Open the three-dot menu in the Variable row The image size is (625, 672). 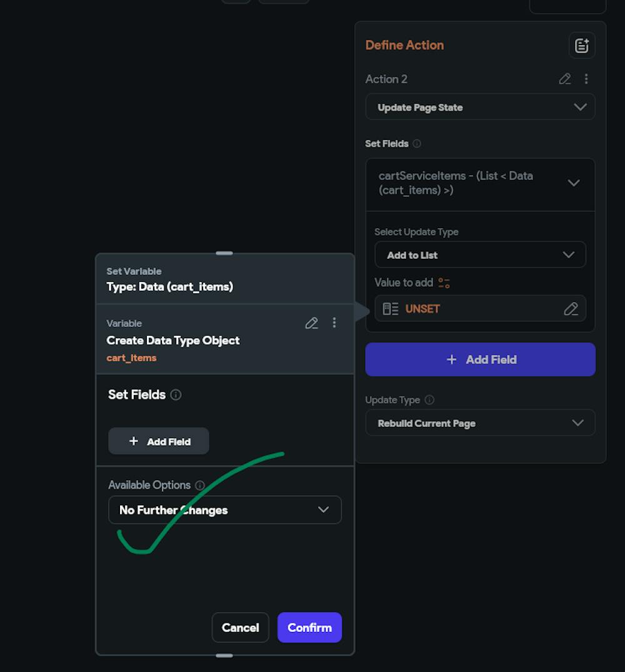[334, 323]
